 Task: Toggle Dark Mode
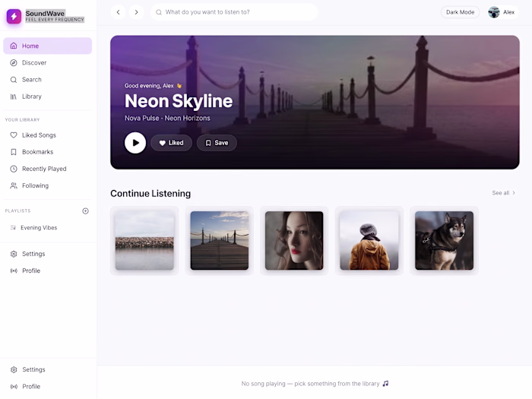460,12
